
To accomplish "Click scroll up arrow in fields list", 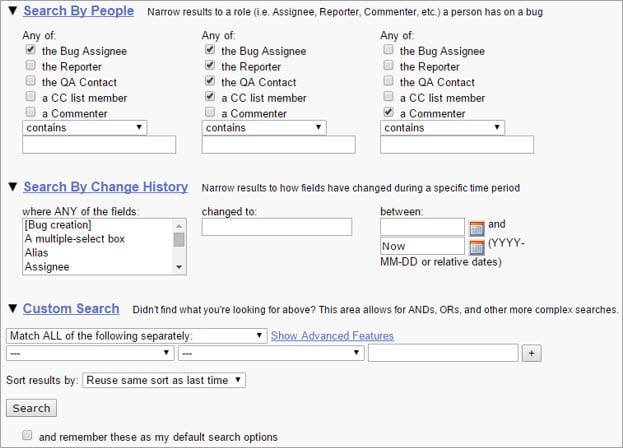I will point(179,226).
